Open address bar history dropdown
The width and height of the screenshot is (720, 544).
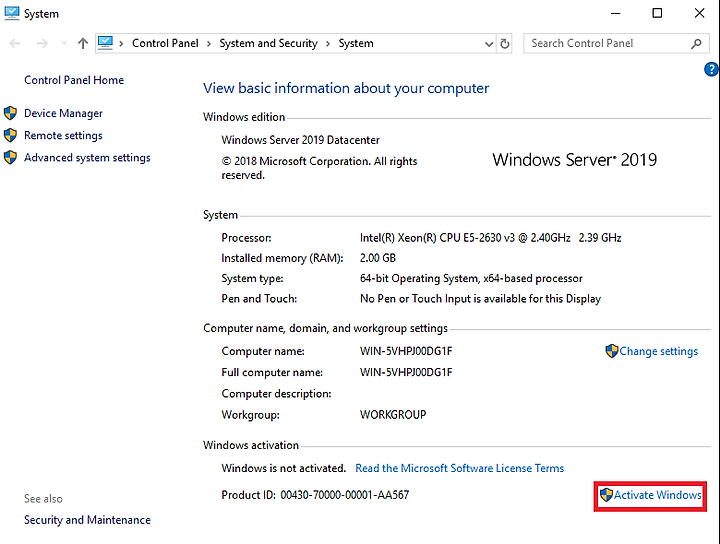[489, 44]
